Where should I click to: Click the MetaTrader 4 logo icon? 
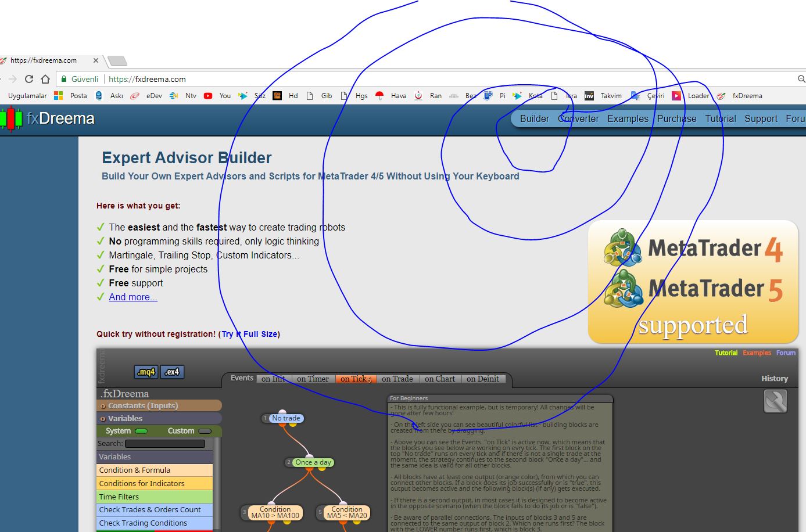point(622,247)
